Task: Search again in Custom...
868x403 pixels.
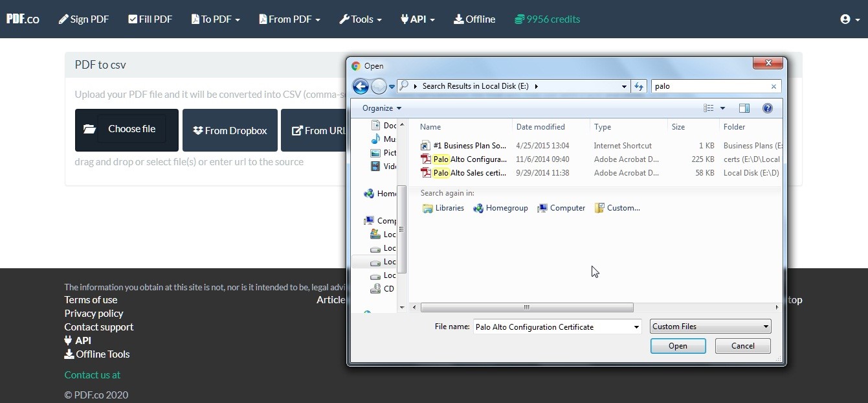Action: pyautogui.click(x=618, y=208)
